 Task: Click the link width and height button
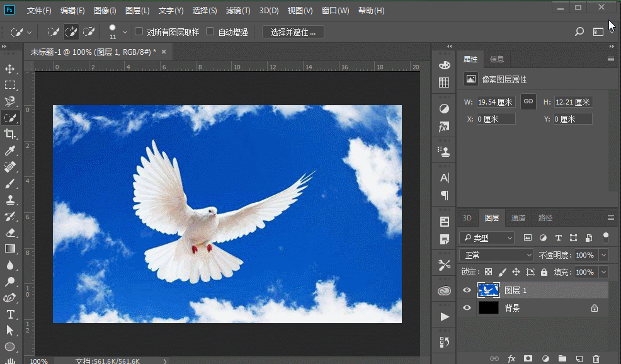click(x=528, y=101)
